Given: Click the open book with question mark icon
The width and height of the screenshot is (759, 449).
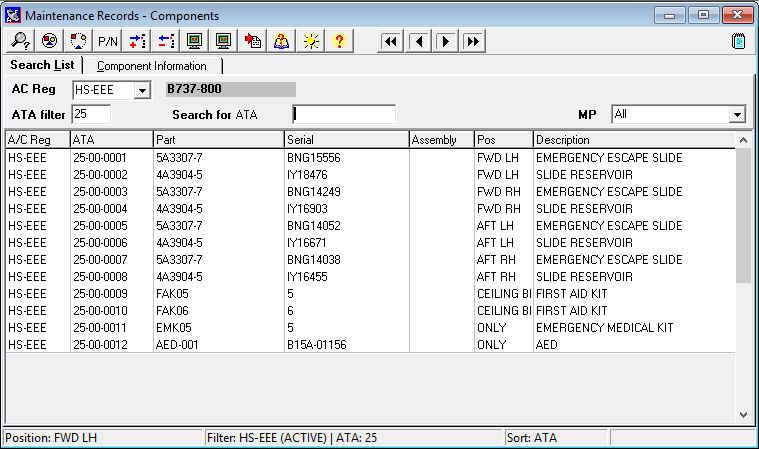Looking at the screenshot, I should click(281, 41).
